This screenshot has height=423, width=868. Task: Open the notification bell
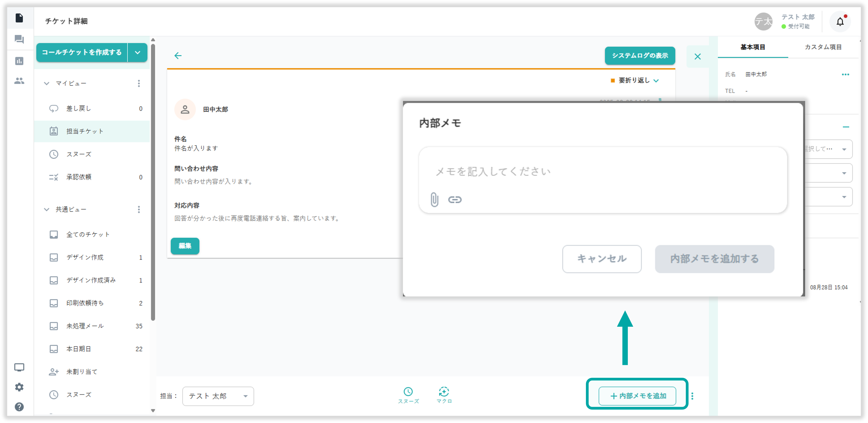click(840, 22)
